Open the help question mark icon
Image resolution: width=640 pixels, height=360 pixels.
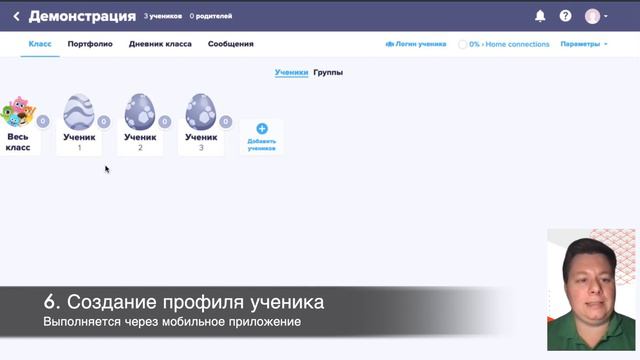point(565,16)
